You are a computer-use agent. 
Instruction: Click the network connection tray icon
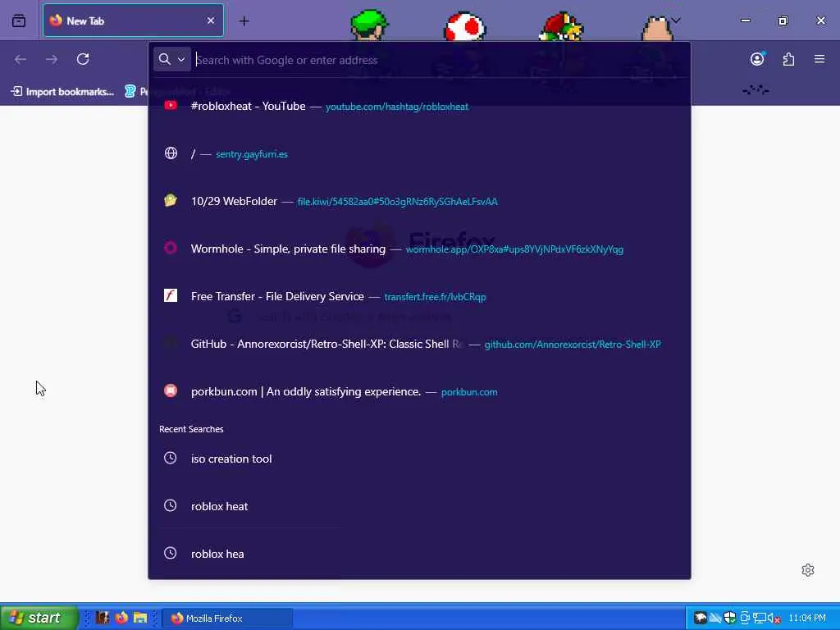pyautogui.click(x=759, y=619)
